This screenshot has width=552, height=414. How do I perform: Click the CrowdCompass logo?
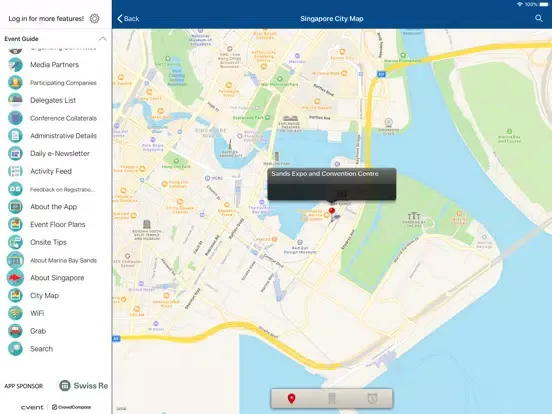click(71, 407)
